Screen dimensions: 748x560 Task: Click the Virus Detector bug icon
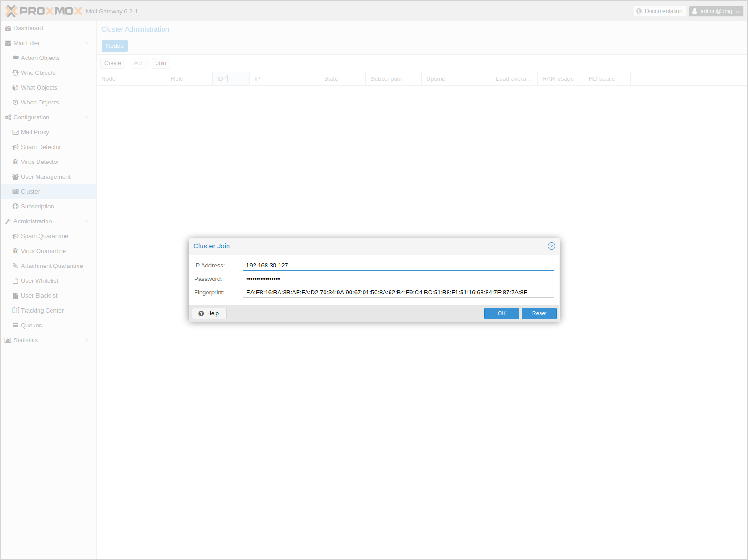point(15,162)
